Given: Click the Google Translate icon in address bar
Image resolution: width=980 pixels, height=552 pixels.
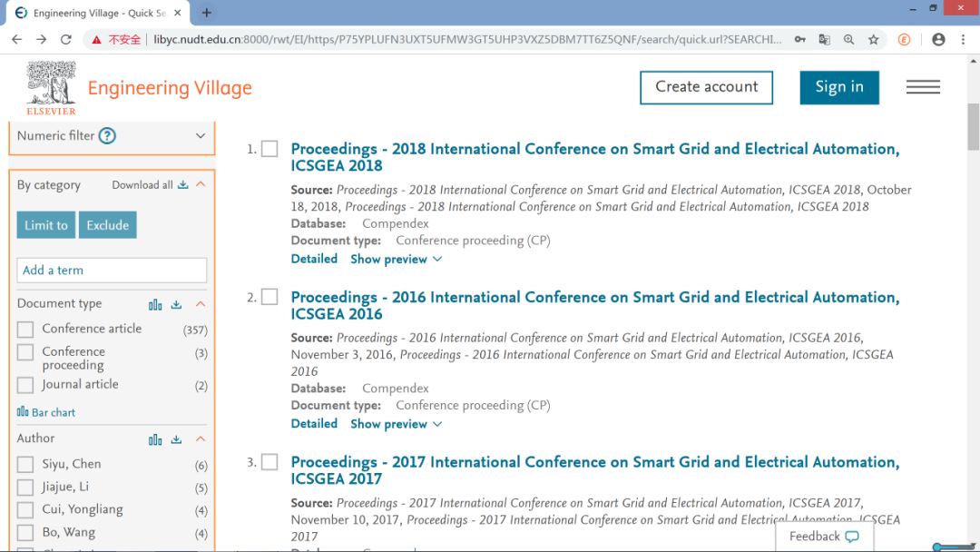Looking at the screenshot, I should pos(824,40).
